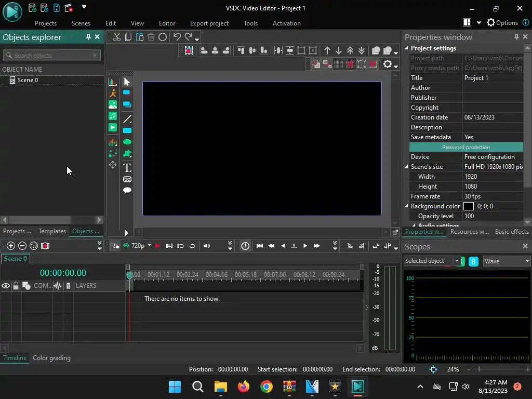Add an Audio object with music note icon
The height and width of the screenshot is (399, 532).
(x=113, y=116)
